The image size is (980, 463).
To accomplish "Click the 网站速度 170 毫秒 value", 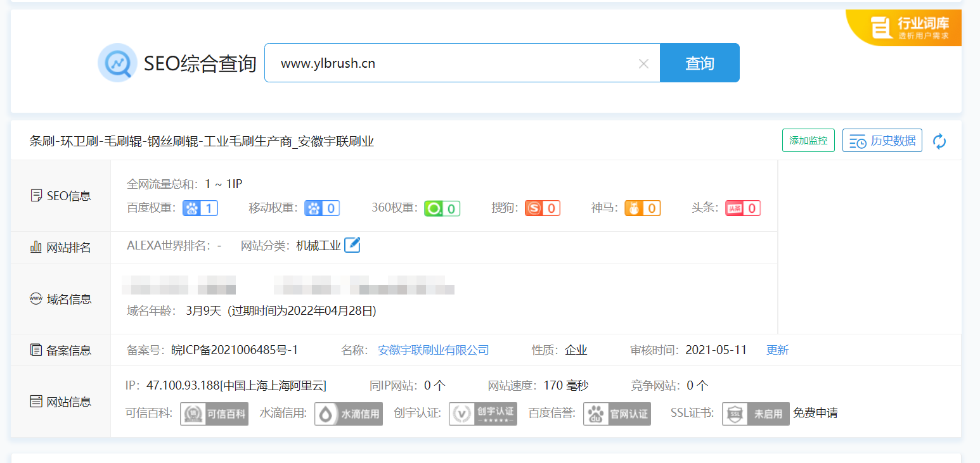I will tap(565, 385).
